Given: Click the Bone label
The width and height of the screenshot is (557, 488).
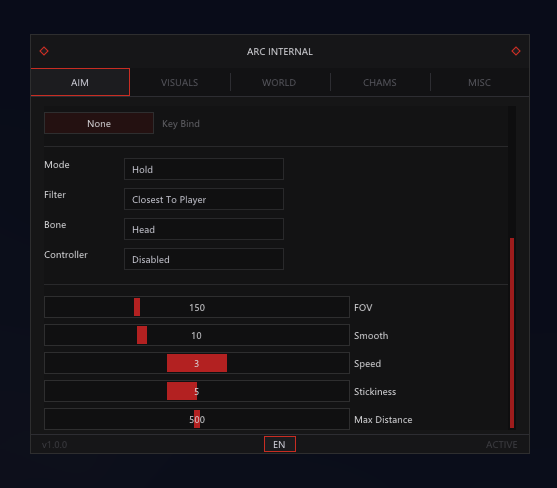Looking at the screenshot, I should click(55, 225).
